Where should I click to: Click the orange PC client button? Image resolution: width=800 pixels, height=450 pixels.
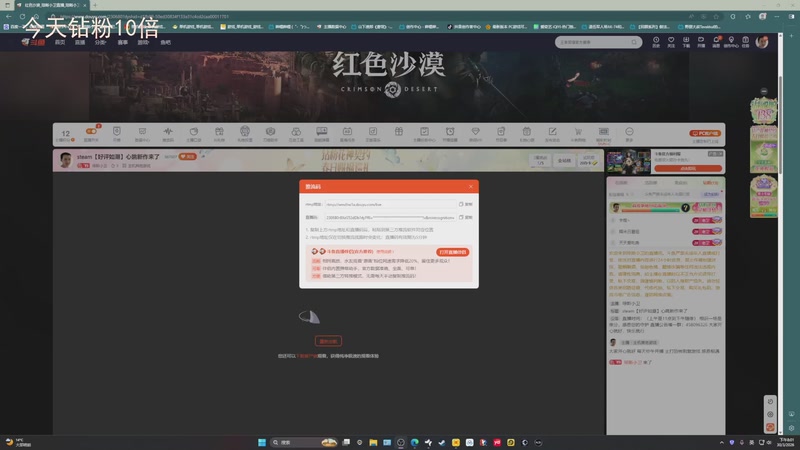pyautogui.click(x=705, y=133)
